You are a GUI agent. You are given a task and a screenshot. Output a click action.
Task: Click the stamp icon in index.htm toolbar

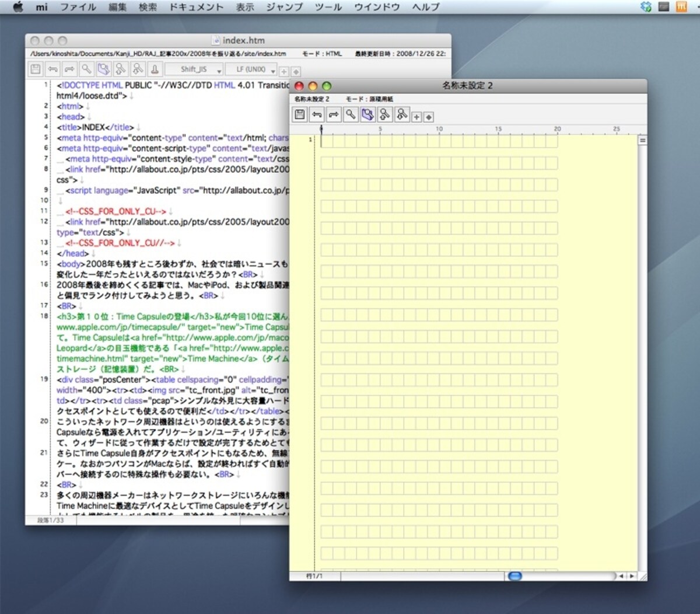(155, 69)
